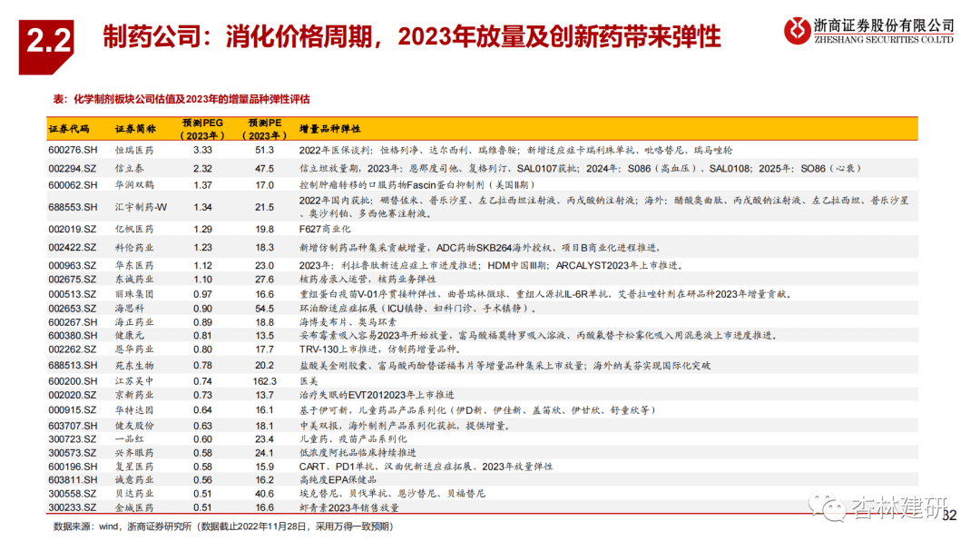This screenshot has height=551, width=980.
Task: Select company name 健康元
Action: [130, 336]
